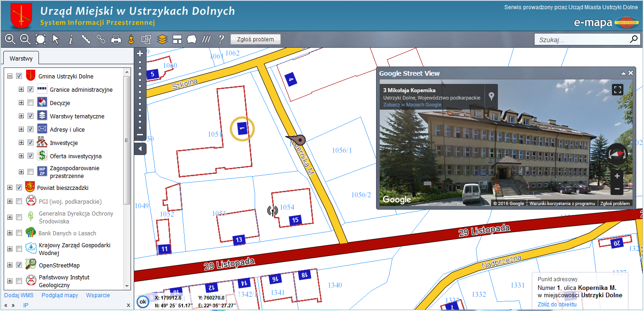Confirm coordinates with the ok button
Screen dimensions: 644x311
point(143,302)
